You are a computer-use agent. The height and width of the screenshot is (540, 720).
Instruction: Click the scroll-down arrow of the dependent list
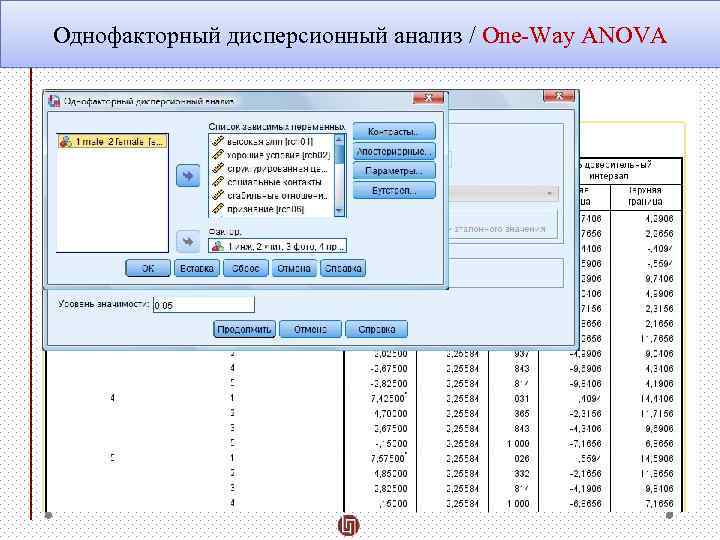click(340, 211)
